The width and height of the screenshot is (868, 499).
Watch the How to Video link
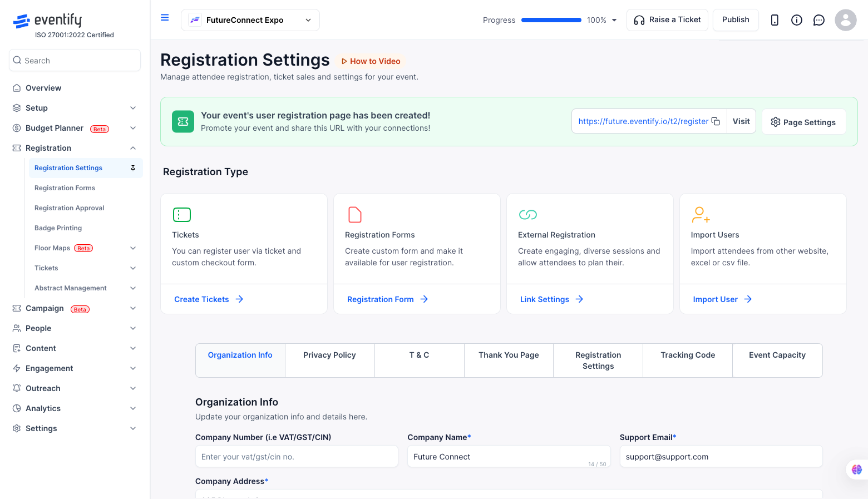point(371,61)
